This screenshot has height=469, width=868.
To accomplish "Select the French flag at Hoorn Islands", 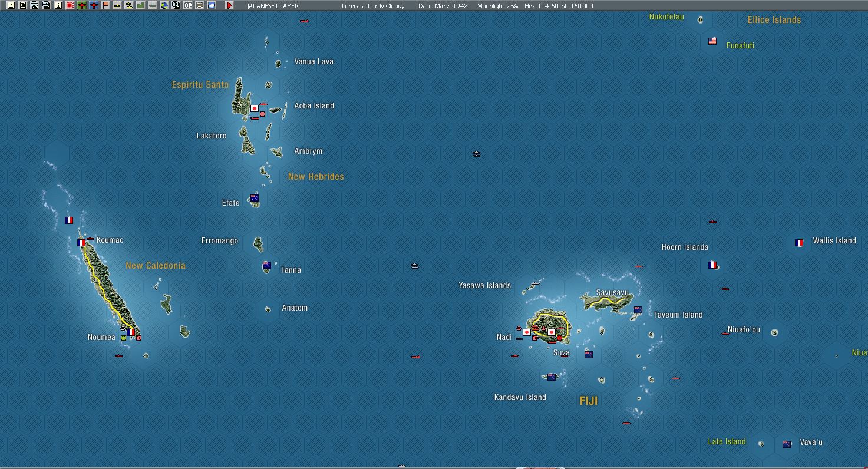I will (x=712, y=265).
